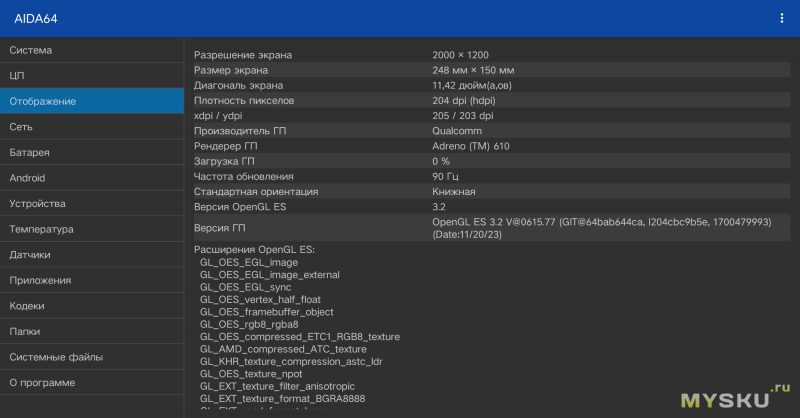Screen dimensions: 800x418
Task: Click the 90 Гц refresh value
Action: 445,176
